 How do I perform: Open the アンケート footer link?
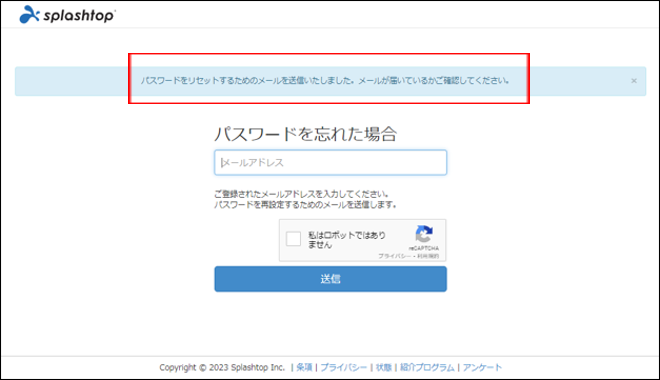tap(482, 367)
